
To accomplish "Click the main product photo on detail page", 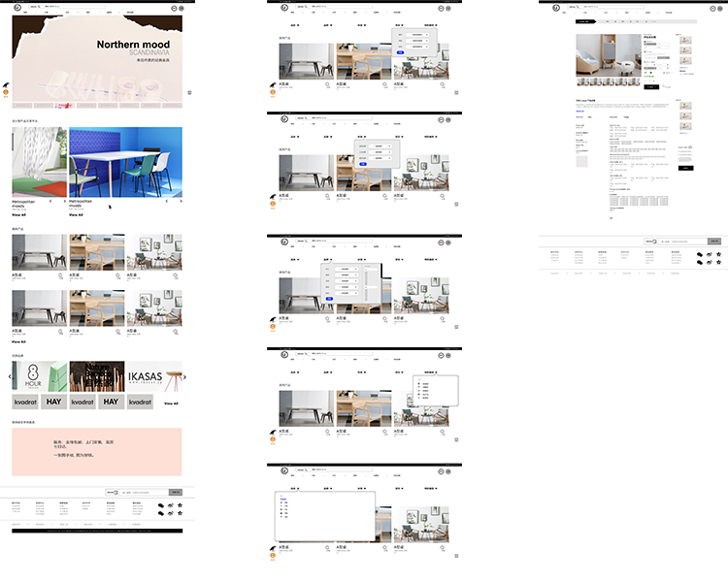I will click(x=608, y=55).
